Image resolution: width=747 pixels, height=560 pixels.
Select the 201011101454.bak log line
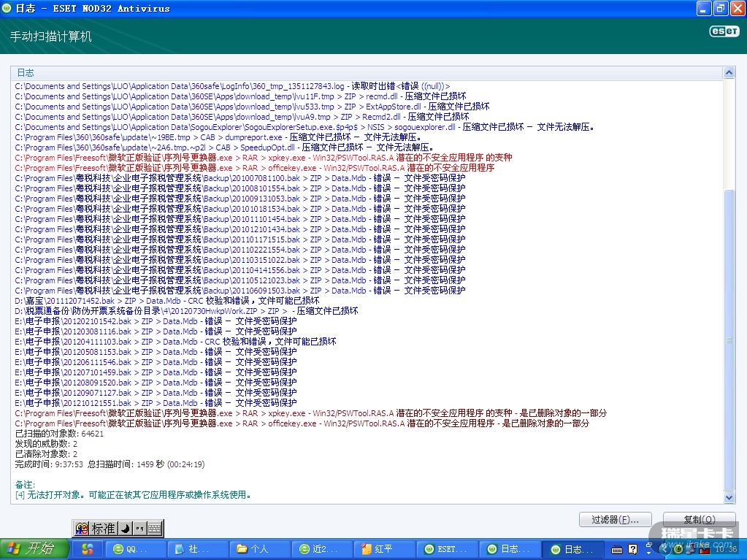(x=240, y=219)
